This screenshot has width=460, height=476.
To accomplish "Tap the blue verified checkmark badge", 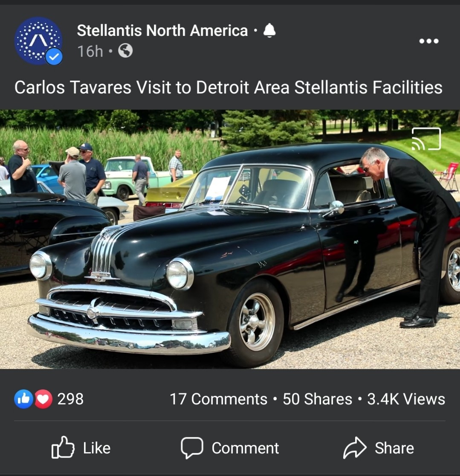I will 54,56.
